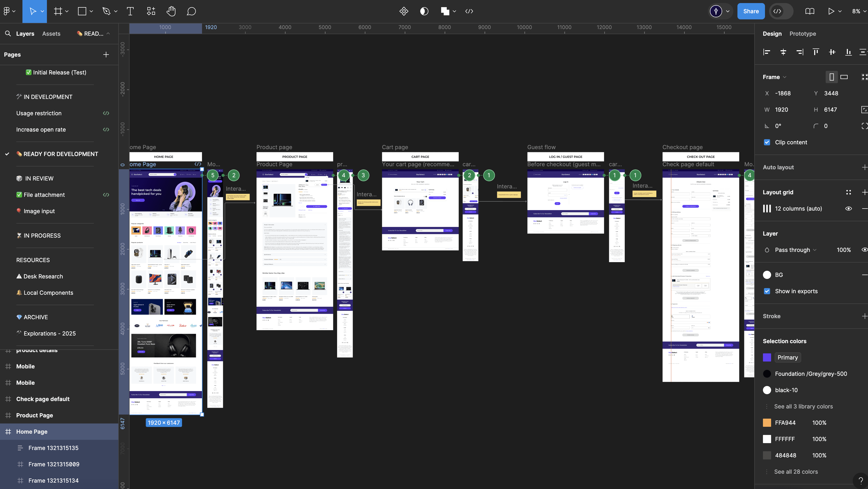Click the search icon in Layers panel
The width and height of the screenshot is (868, 489).
8,33
